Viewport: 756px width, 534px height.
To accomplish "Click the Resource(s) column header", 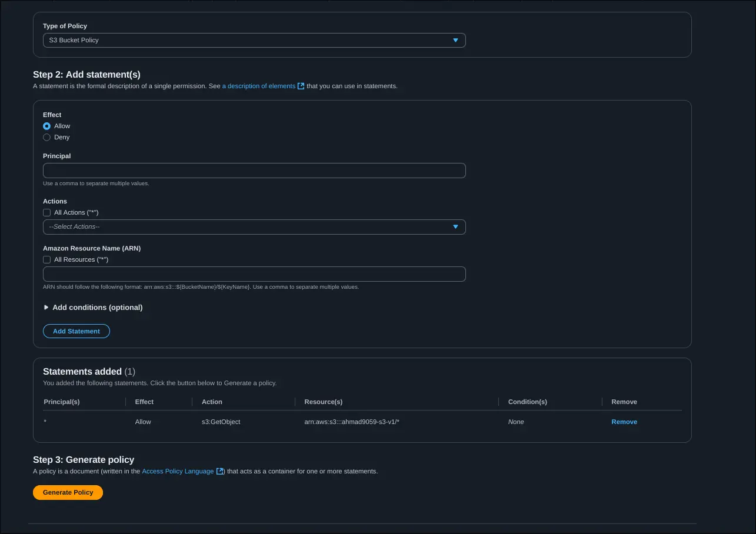I will click(323, 402).
